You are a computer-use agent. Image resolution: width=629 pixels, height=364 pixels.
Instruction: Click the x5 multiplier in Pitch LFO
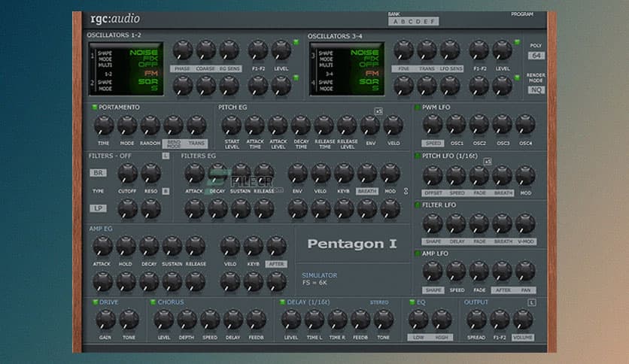pyautogui.click(x=488, y=161)
